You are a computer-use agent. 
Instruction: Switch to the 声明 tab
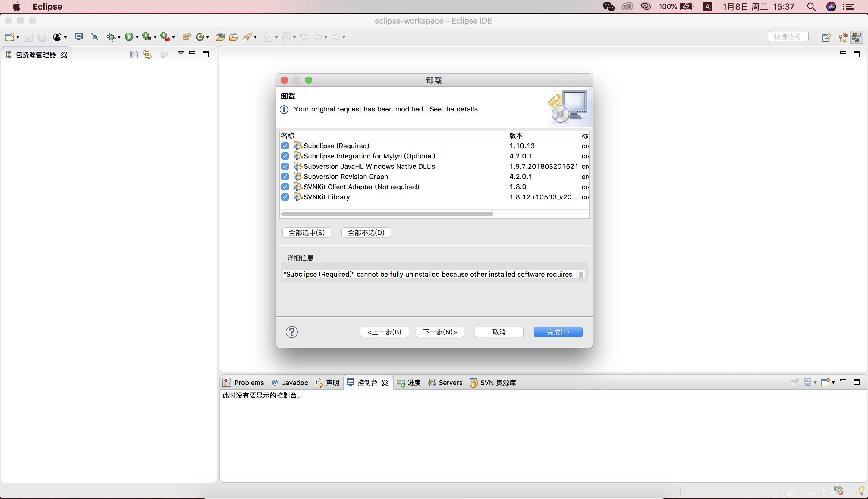click(x=327, y=382)
